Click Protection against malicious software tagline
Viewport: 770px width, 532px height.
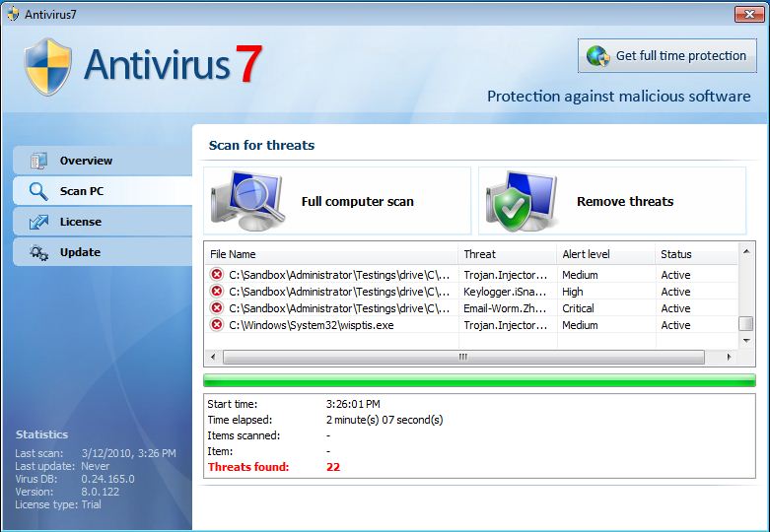pos(619,97)
